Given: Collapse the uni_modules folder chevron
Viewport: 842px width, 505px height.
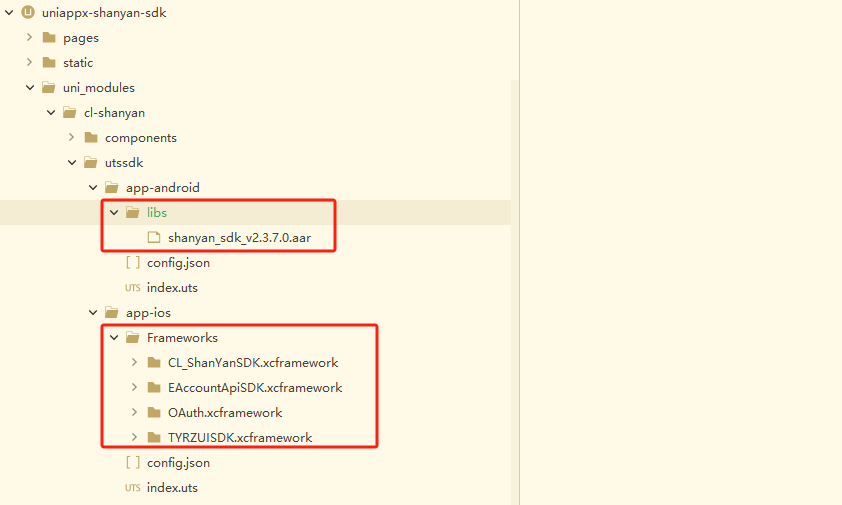Looking at the screenshot, I should pyautogui.click(x=30, y=87).
